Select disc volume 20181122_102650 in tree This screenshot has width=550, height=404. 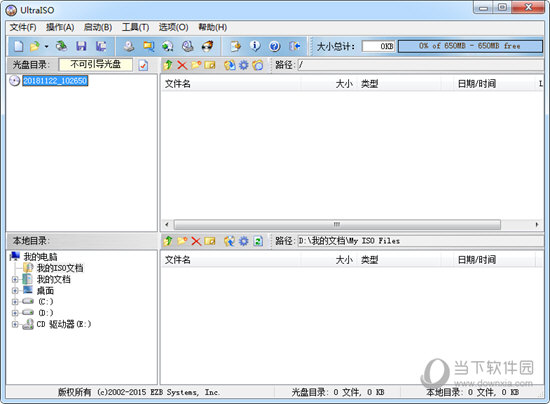coord(55,81)
